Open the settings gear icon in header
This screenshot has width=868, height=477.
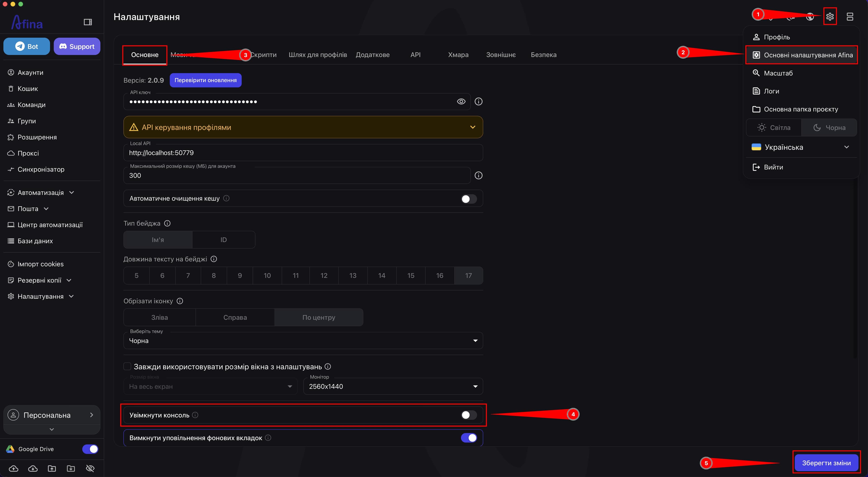(x=830, y=17)
